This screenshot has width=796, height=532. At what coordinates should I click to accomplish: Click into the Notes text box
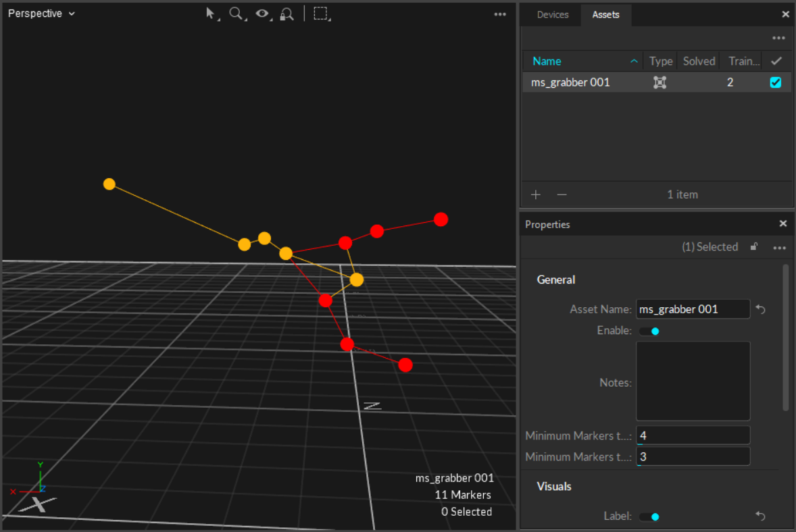pos(693,381)
